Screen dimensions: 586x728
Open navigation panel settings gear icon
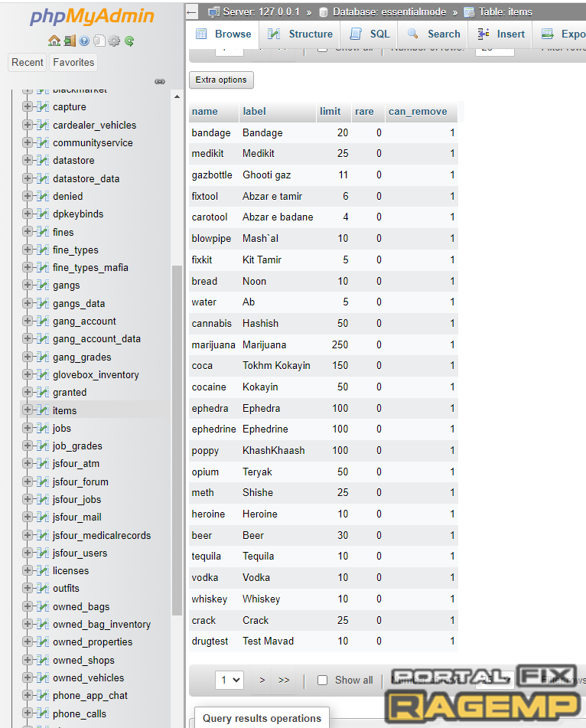click(x=114, y=41)
